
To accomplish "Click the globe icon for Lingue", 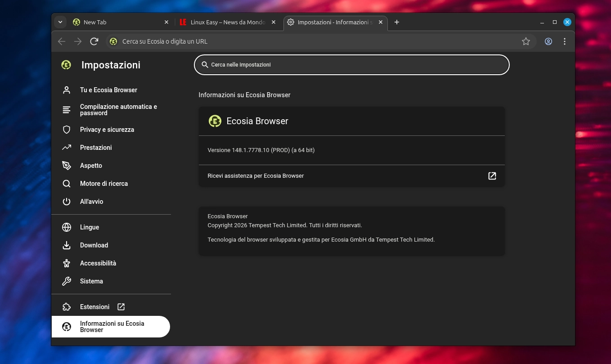I will pos(67,227).
